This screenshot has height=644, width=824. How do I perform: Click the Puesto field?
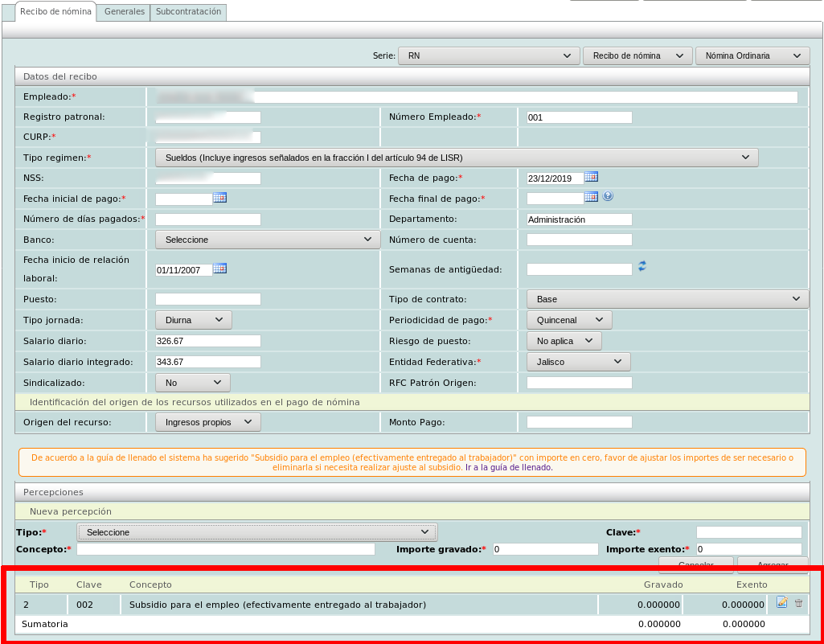coord(208,299)
